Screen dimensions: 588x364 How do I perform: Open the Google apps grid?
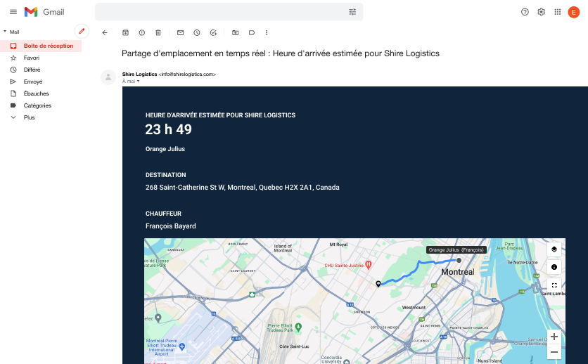(x=558, y=12)
